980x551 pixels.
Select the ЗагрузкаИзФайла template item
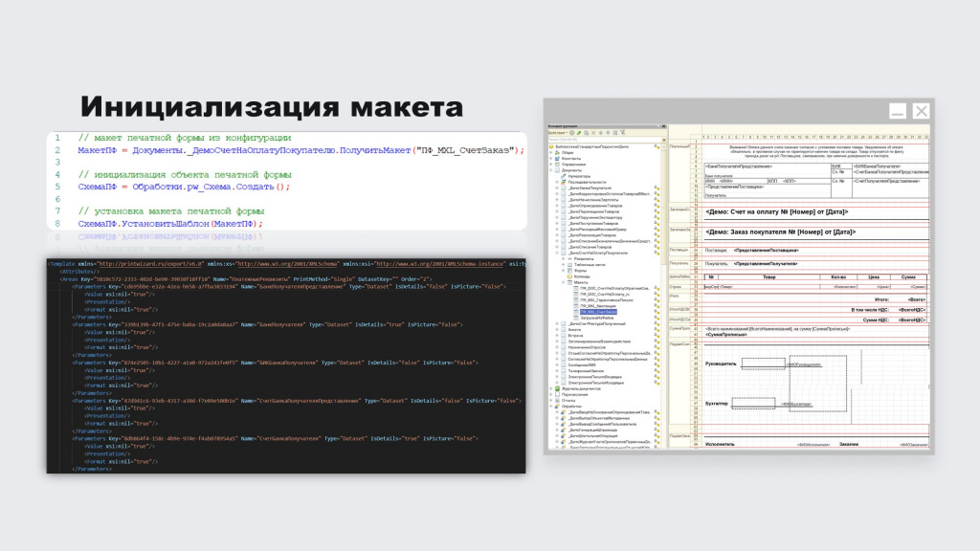coord(597,318)
